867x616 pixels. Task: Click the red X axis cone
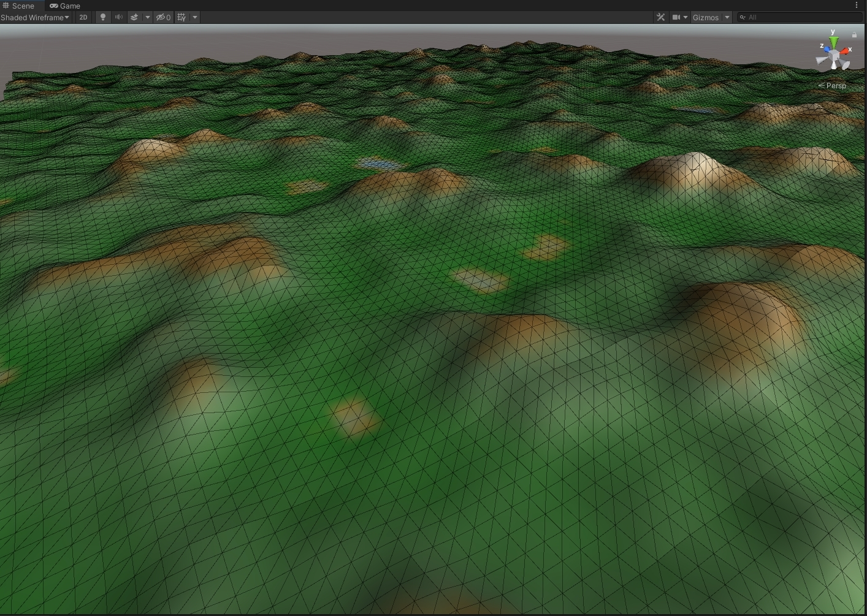845,51
